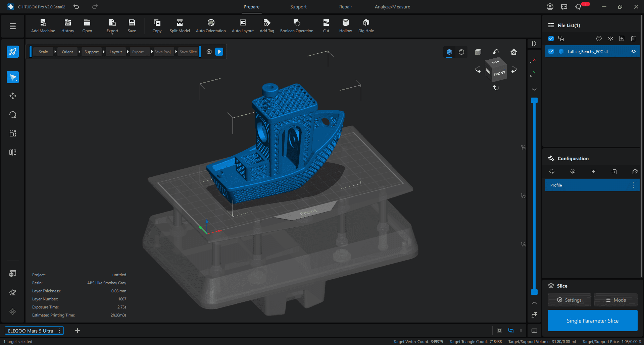Hide the Lattice_Benchy_FCC.stl model
Image resolution: width=644 pixels, height=345 pixels.
633,51
